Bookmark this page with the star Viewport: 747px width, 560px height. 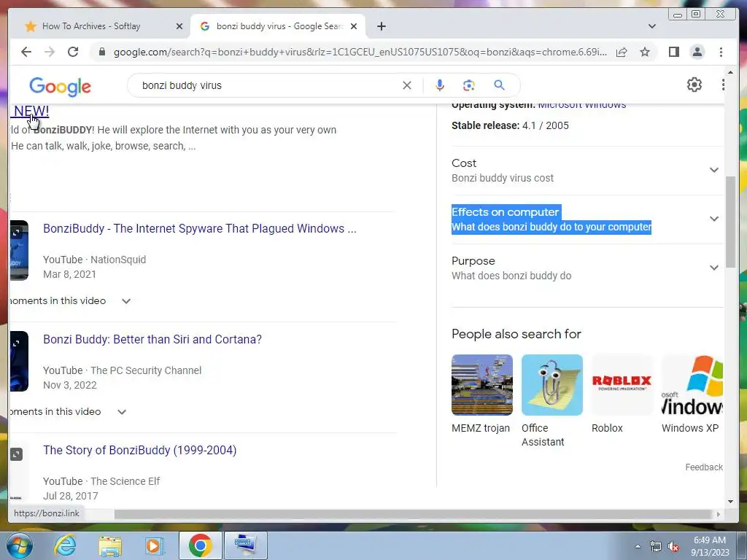tap(645, 52)
